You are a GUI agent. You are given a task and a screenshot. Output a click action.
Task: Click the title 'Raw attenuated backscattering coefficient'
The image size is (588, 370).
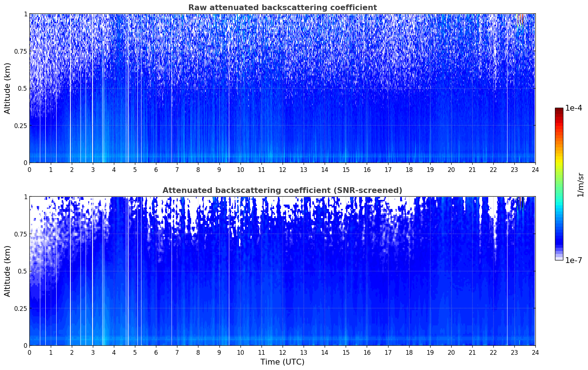coord(282,8)
